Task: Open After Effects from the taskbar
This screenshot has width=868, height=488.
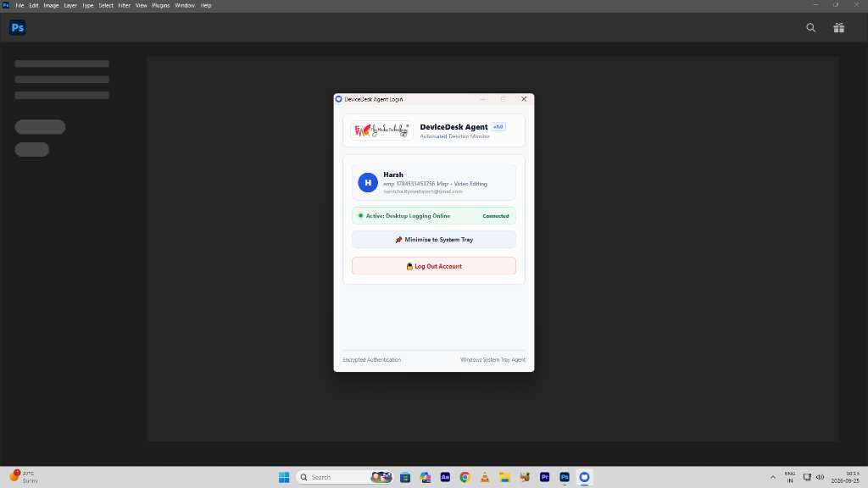Action: coord(445,477)
